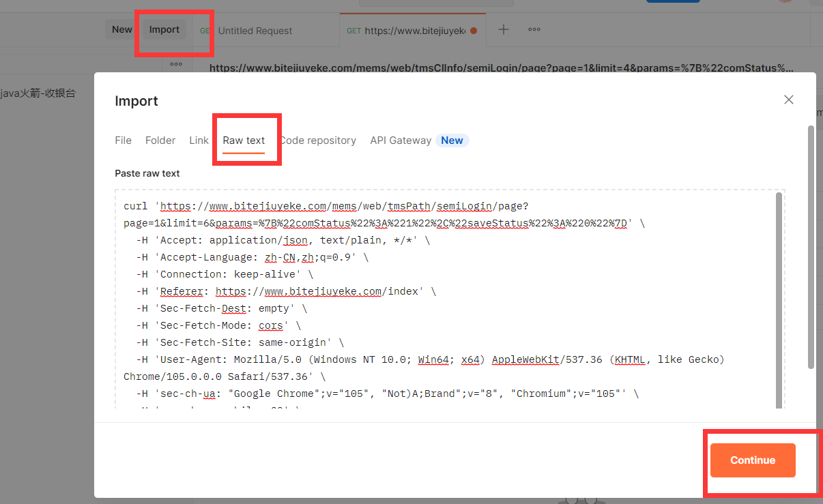Click the 'sec-ch-ua' header line
Image resolution: width=823 pixels, height=504 pixels.
point(388,394)
